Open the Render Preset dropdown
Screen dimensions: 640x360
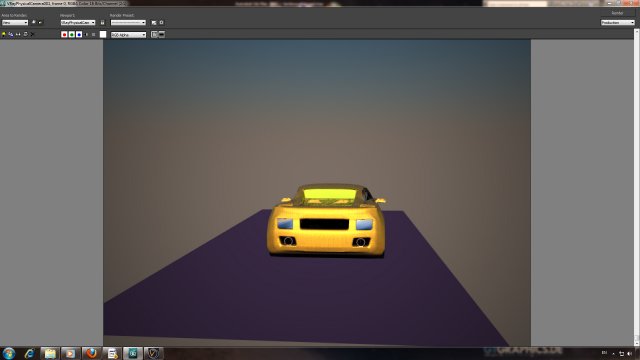click(x=128, y=22)
